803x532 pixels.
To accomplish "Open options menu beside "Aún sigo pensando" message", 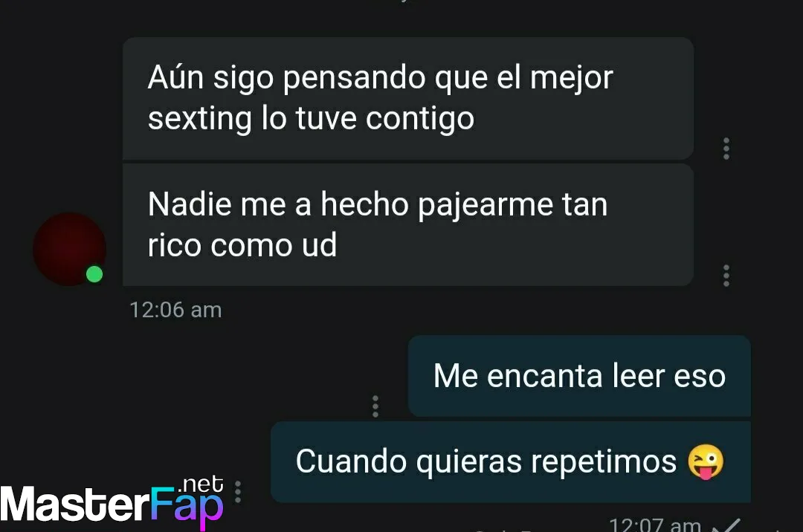I will click(x=726, y=149).
